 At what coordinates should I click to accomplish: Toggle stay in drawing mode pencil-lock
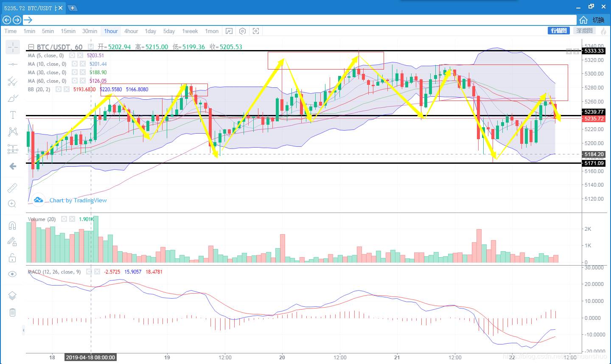click(13, 241)
